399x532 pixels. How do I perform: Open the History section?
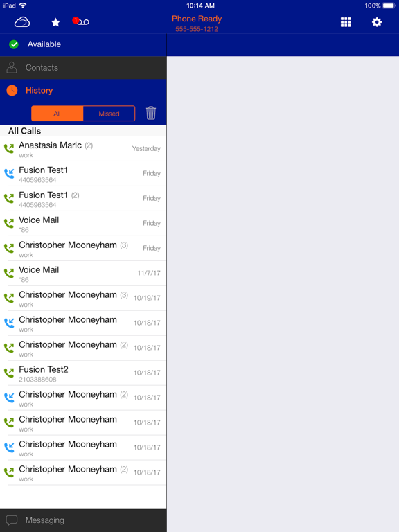coord(83,90)
